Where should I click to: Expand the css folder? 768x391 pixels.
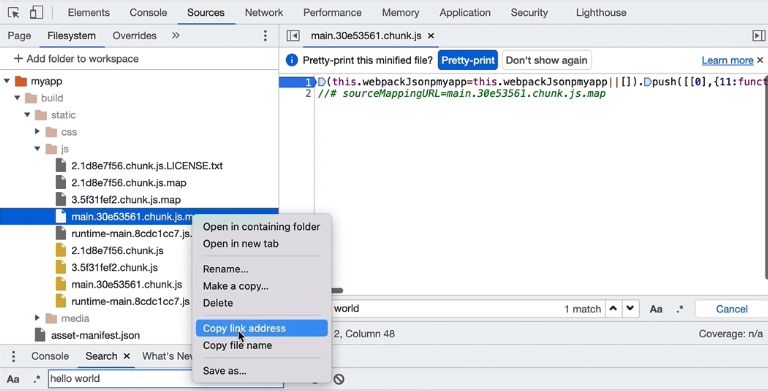point(37,132)
